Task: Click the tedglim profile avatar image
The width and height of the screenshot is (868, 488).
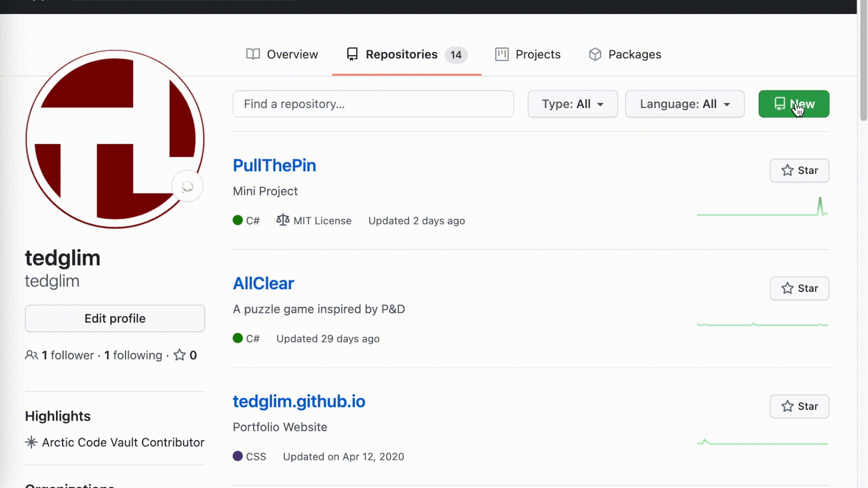Action: click(x=115, y=139)
